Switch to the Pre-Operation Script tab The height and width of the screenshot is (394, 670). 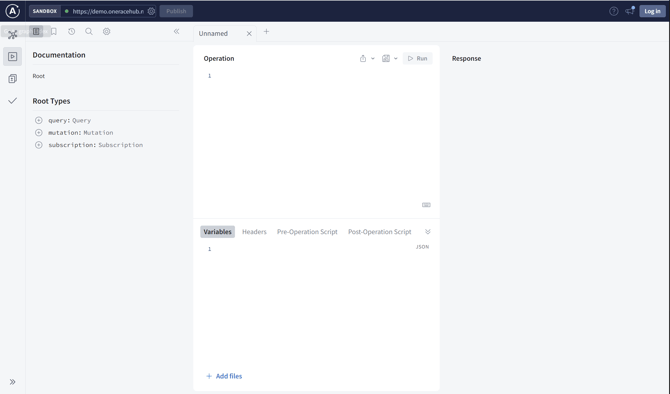point(307,232)
